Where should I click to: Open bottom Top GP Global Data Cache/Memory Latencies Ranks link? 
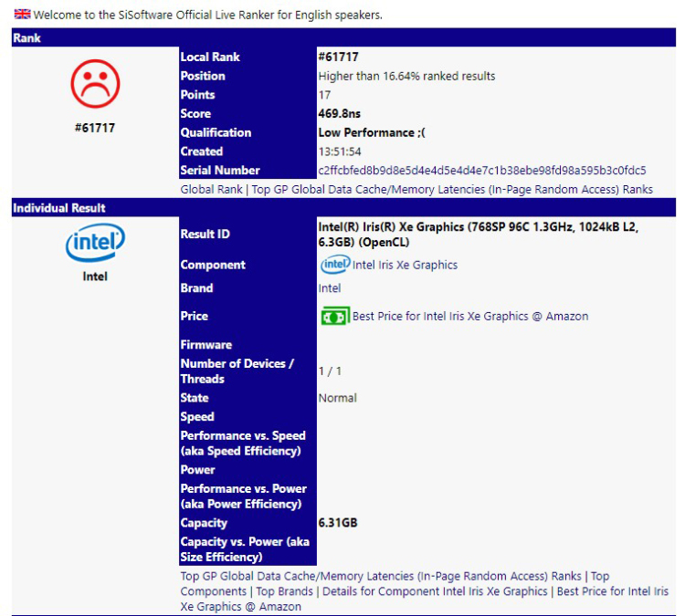coord(381,576)
